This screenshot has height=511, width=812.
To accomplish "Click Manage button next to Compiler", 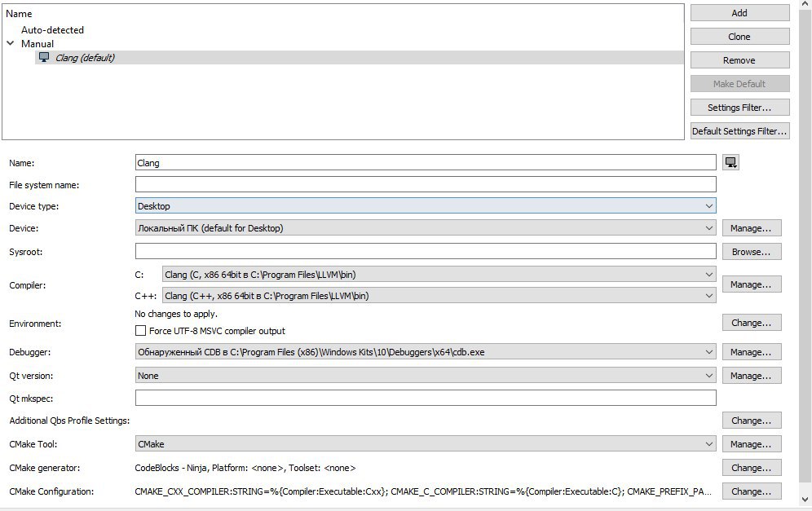I will (x=752, y=284).
